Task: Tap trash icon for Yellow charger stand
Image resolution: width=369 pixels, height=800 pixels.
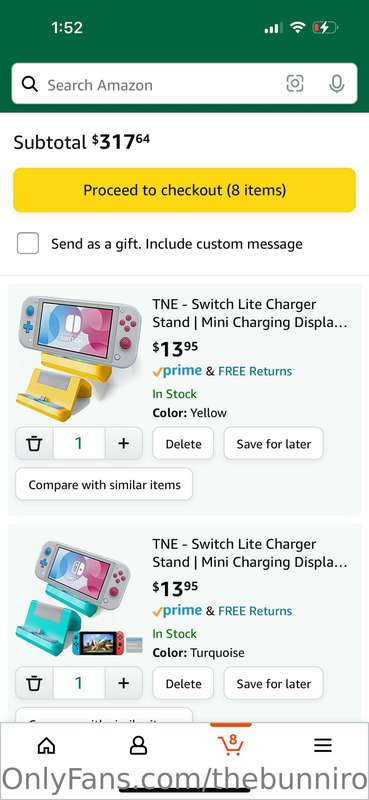Action: click(x=34, y=443)
